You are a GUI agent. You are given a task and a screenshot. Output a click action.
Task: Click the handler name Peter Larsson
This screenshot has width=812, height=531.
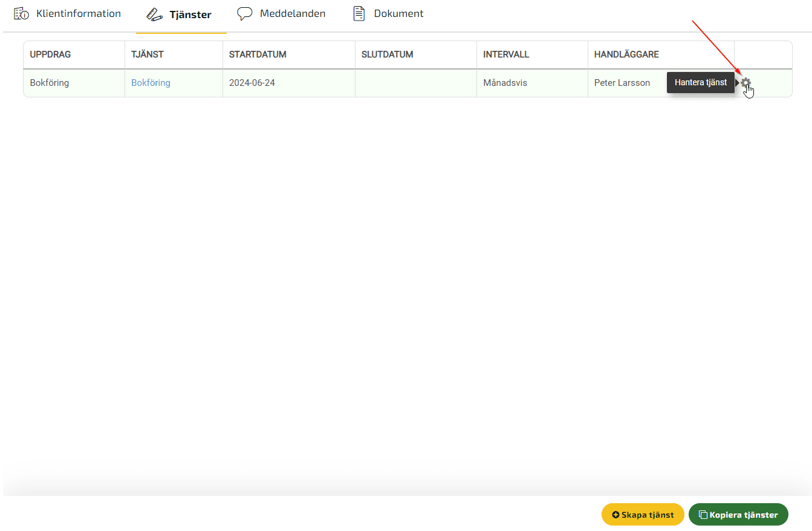[622, 83]
